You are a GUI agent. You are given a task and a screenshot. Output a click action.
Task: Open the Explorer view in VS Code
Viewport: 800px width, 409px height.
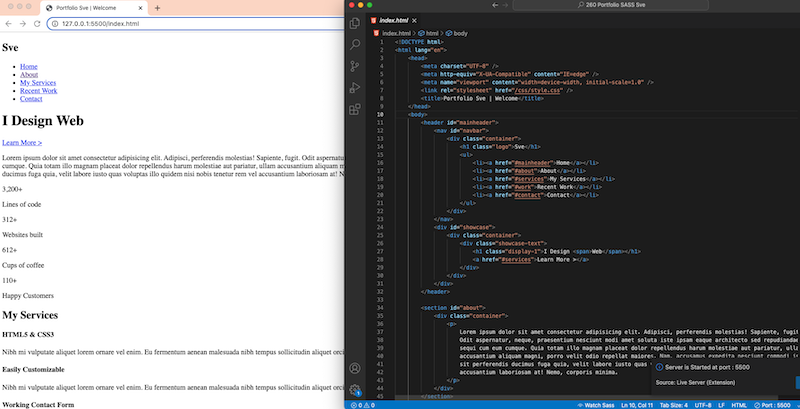coord(355,23)
